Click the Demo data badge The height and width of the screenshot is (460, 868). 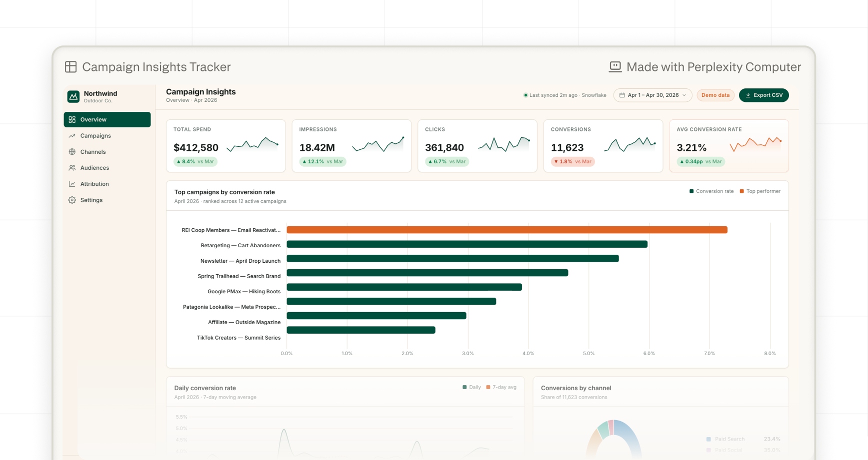(x=715, y=95)
